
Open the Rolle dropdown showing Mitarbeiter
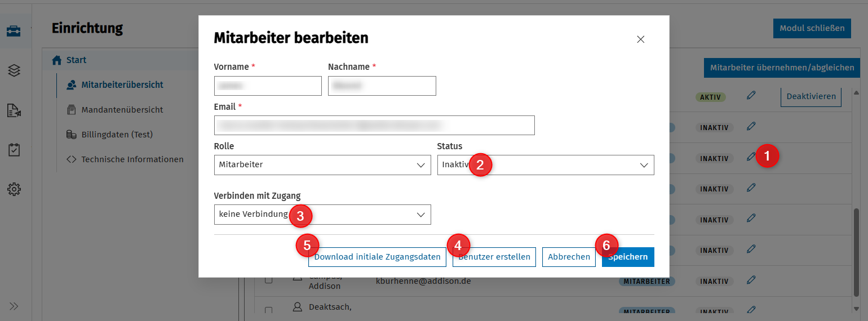[322, 165]
